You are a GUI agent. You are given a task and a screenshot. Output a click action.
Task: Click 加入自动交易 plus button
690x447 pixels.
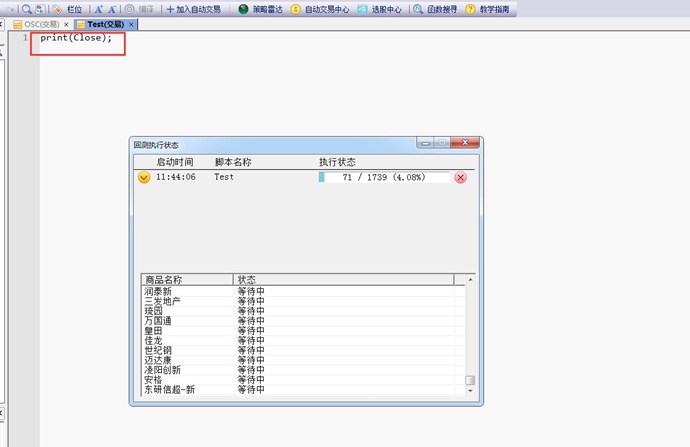coord(194,8)
